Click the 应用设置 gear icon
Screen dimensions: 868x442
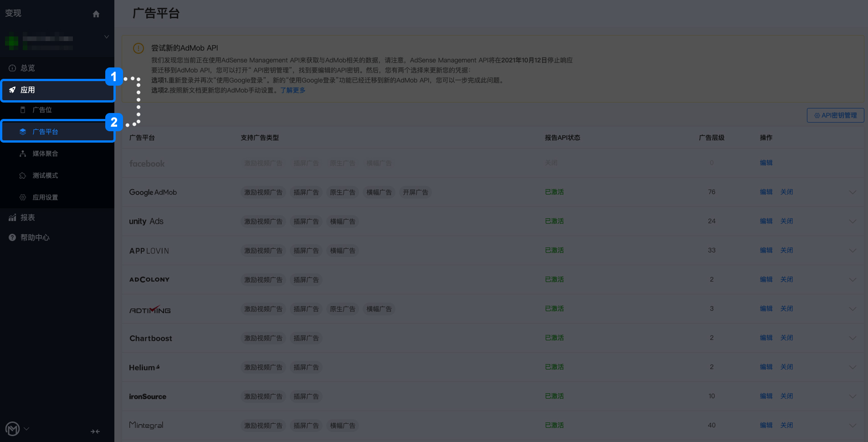click(x=23, y=197)
